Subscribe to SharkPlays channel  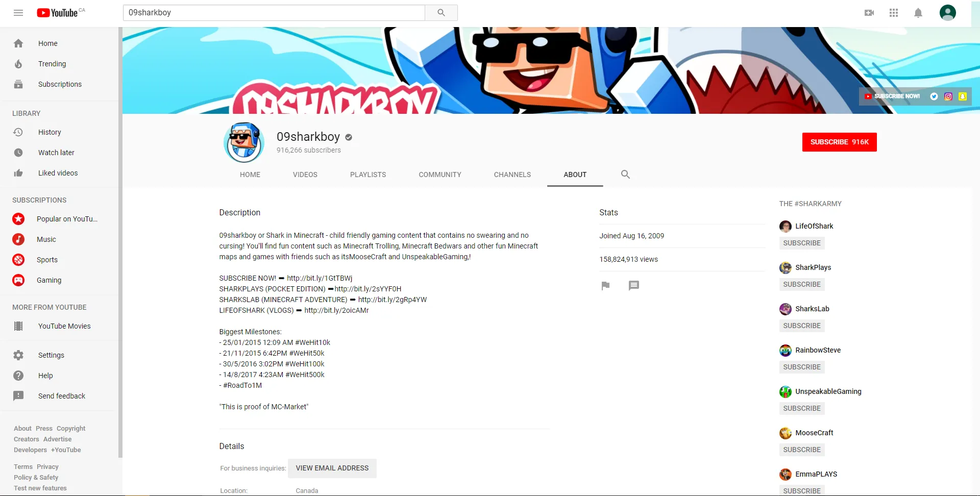point(802,284)
